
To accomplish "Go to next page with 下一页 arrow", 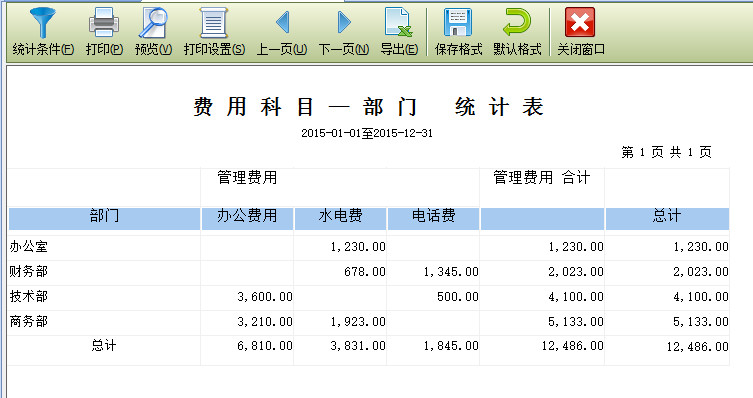I will 344,23.
